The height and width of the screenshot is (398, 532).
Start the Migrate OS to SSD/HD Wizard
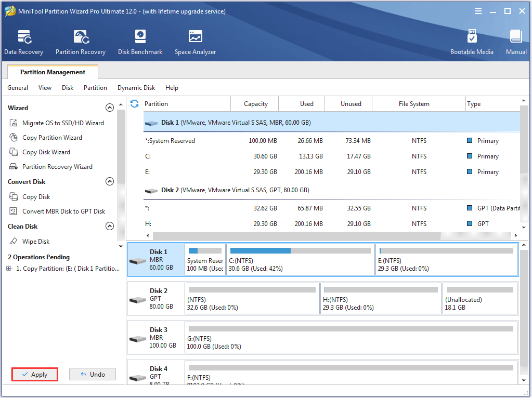point(63,123)
